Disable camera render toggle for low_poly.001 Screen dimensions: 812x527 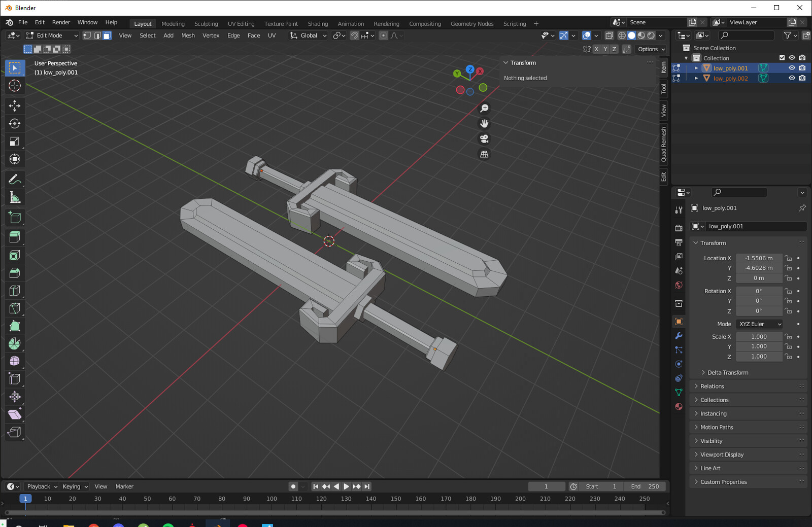[x=802, y=67]
